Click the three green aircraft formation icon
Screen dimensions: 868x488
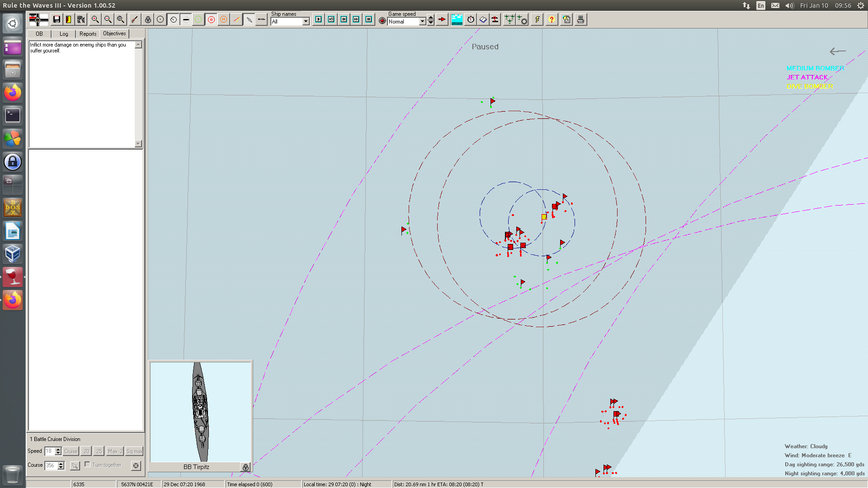[509, 19]
